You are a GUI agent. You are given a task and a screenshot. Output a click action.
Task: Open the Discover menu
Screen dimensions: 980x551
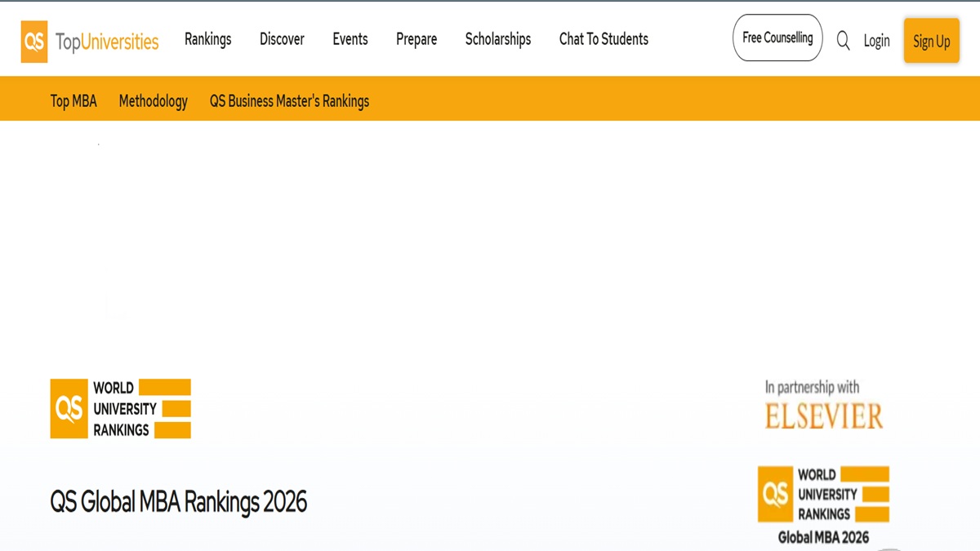[282, 38]
